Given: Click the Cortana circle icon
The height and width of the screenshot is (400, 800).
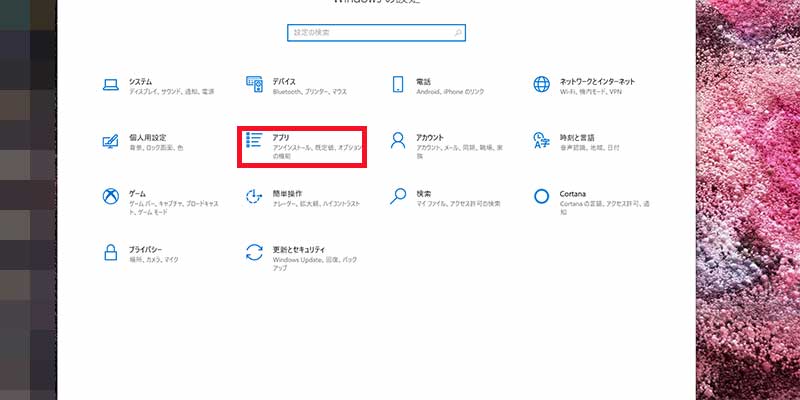Looking at the screenshot, I should [x=541, y=196].
